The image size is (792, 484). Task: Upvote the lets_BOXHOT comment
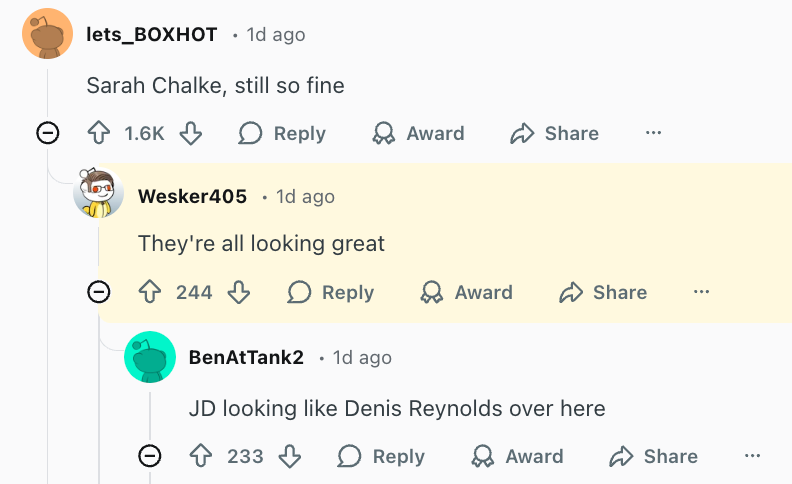(98, 133)
